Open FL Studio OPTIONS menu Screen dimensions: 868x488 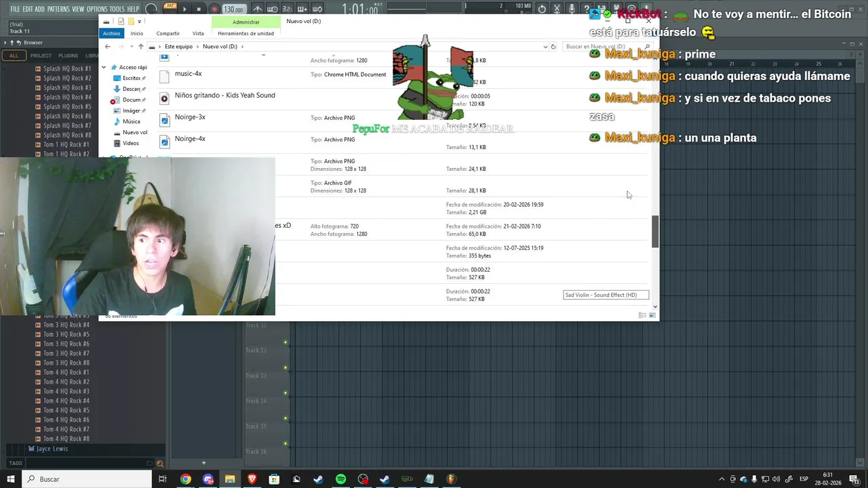click(97, 9)
